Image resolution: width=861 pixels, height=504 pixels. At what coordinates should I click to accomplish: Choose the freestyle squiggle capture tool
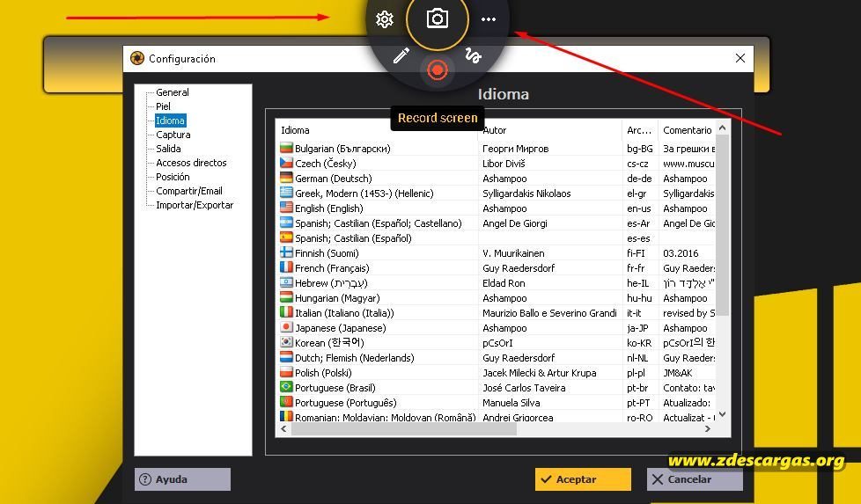[x=473, y=55]
